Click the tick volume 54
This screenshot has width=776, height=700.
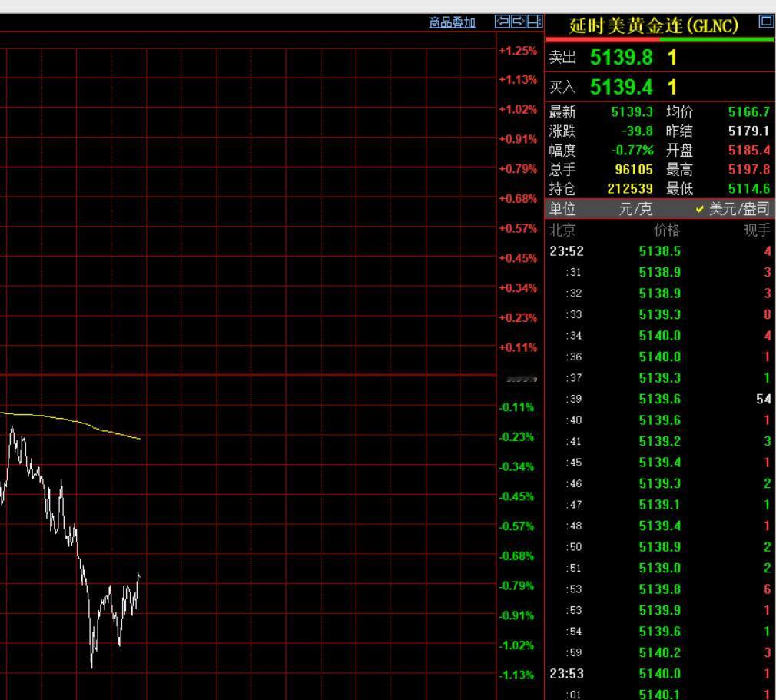point(763,399)
